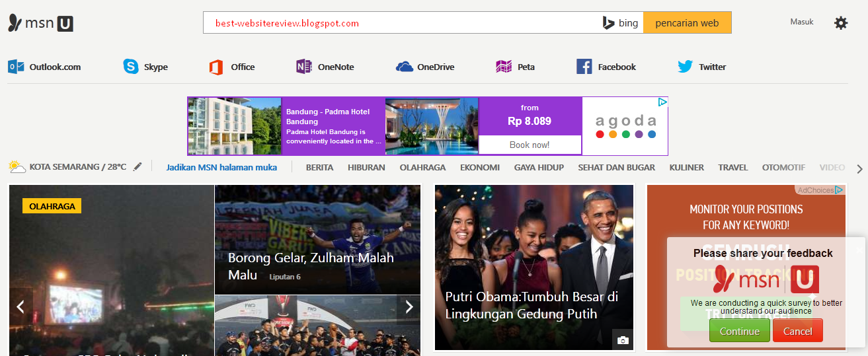Open the settings gear icon
This screenshot has height=356, width=868.
(x=841, y=23)
